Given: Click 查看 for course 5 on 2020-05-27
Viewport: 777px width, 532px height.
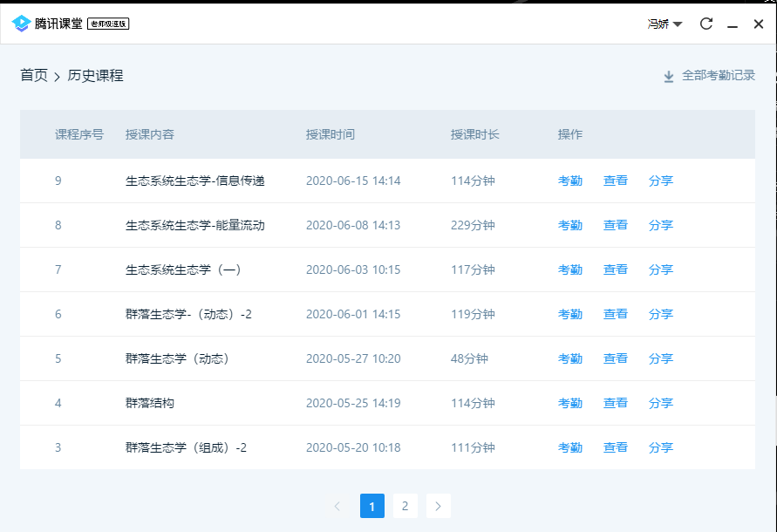Looking at the screenshot, I should pyautogui.click(x=615, y=358).
